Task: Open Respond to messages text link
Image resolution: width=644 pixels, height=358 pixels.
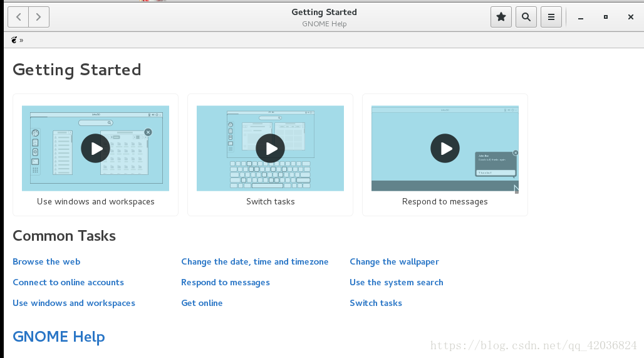Action: tap(226, 282)
